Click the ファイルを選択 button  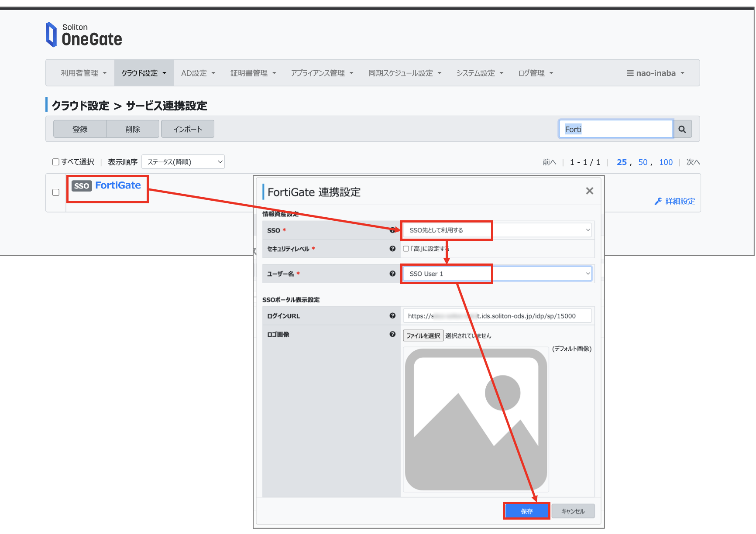pos(423,335)
